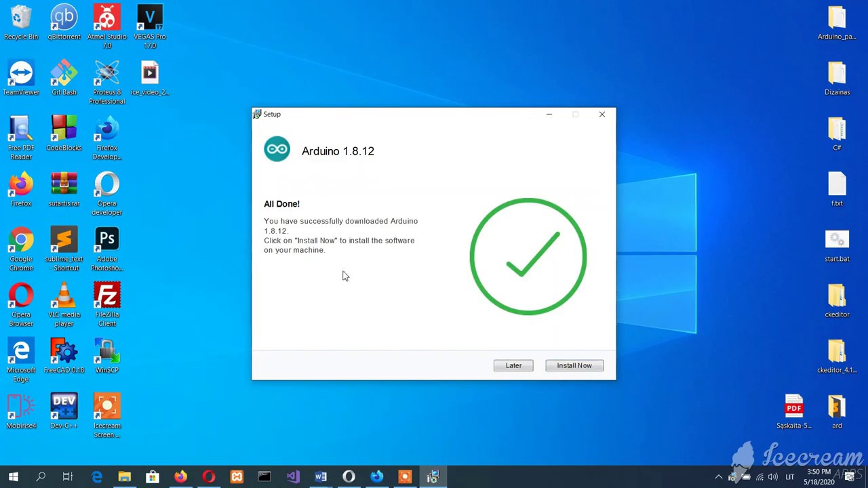
Task: Open Atmel Studio 7.0 shortcut
Action: 106,27
